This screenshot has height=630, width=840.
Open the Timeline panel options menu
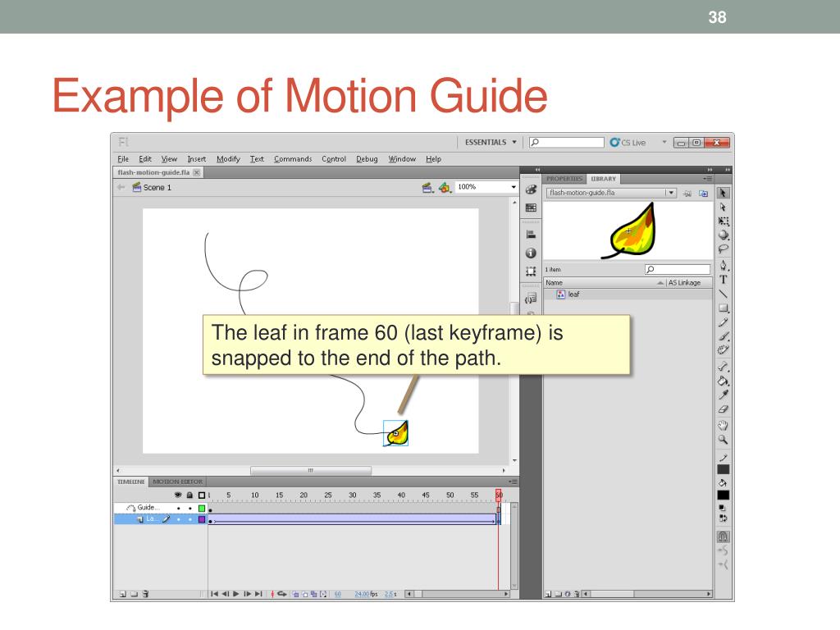pos(513,482)
